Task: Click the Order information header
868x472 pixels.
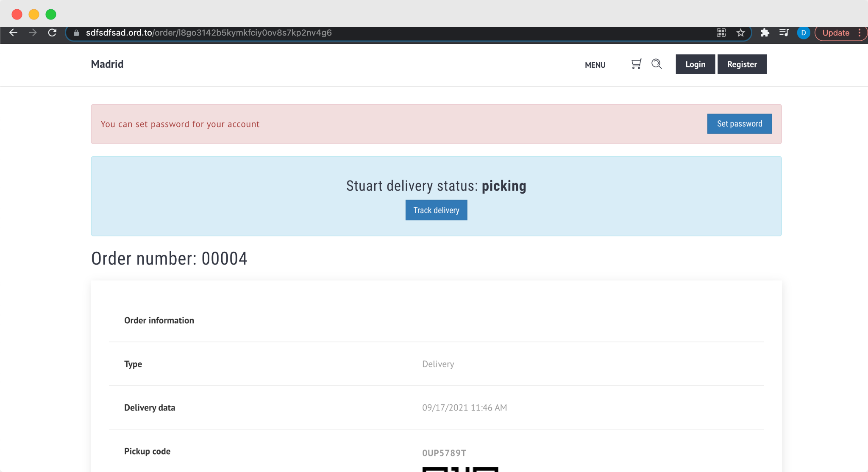Action: (x=159, y=320)
